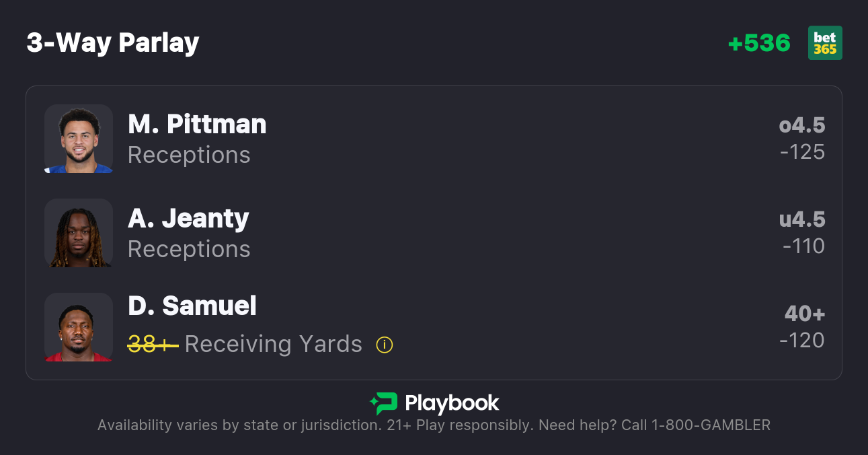Click the +536 parlay odds

pyautogui.click(x=759, y=43)
